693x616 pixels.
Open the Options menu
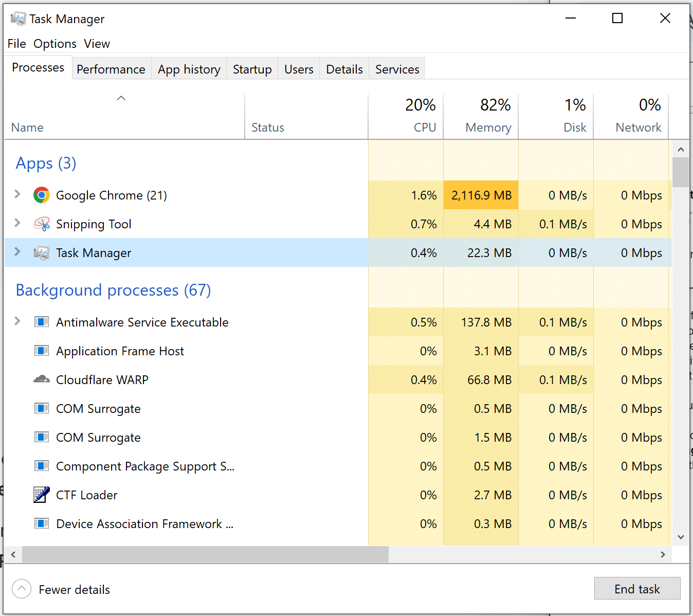click(55, 44)
